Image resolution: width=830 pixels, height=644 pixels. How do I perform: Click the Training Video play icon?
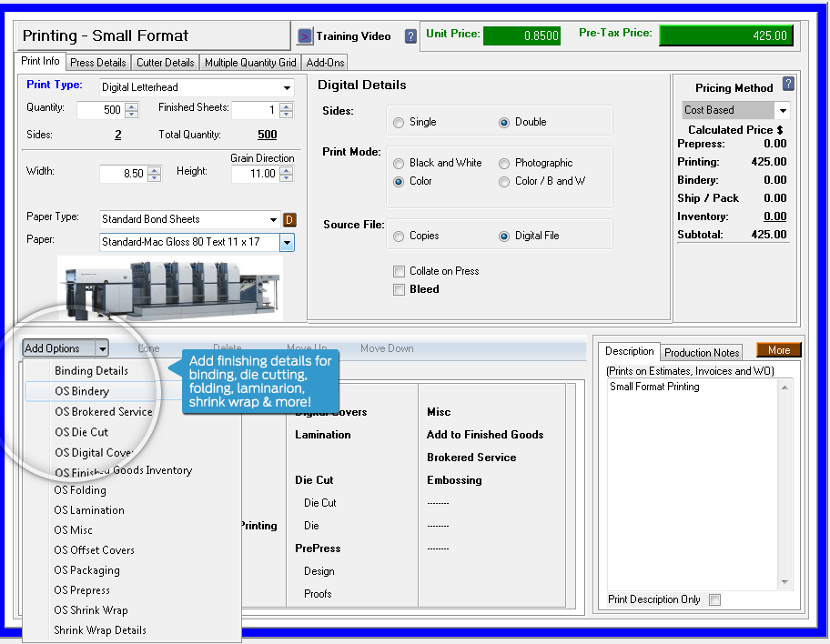[304, 36]
